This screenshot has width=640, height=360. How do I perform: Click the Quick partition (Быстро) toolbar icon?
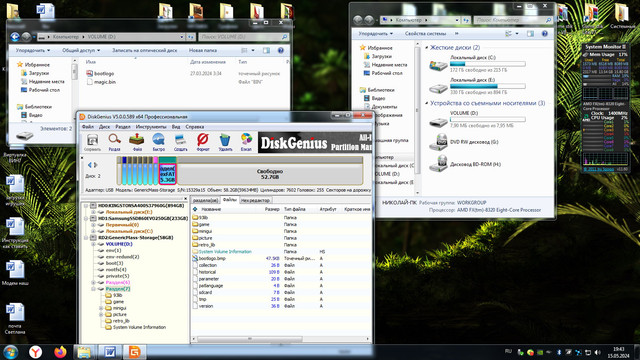coord(158,140)
